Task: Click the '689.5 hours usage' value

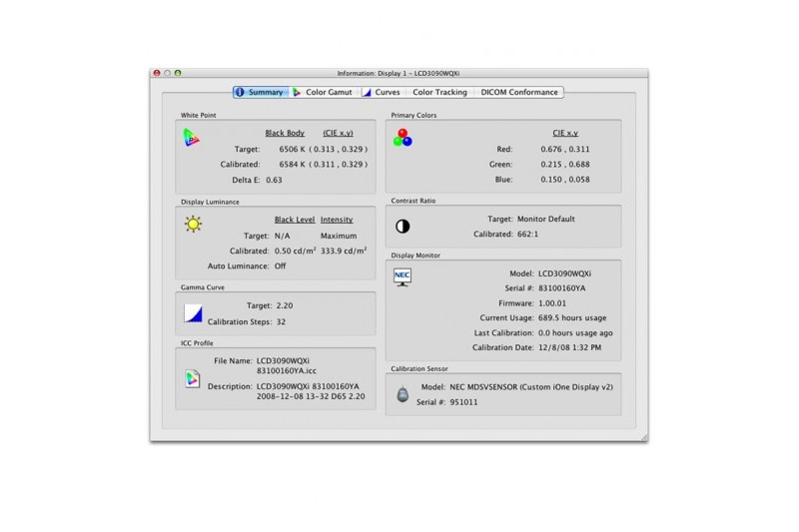Action: 572,317
